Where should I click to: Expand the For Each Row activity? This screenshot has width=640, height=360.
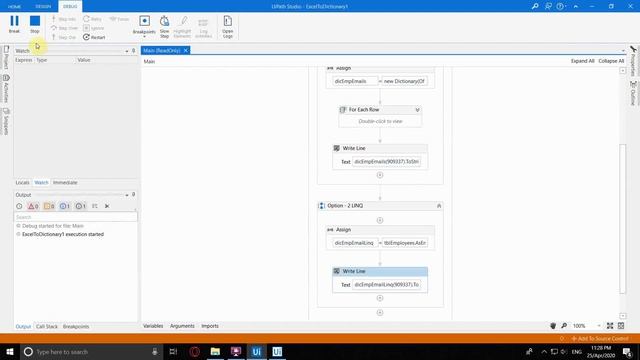click(417, 110)
